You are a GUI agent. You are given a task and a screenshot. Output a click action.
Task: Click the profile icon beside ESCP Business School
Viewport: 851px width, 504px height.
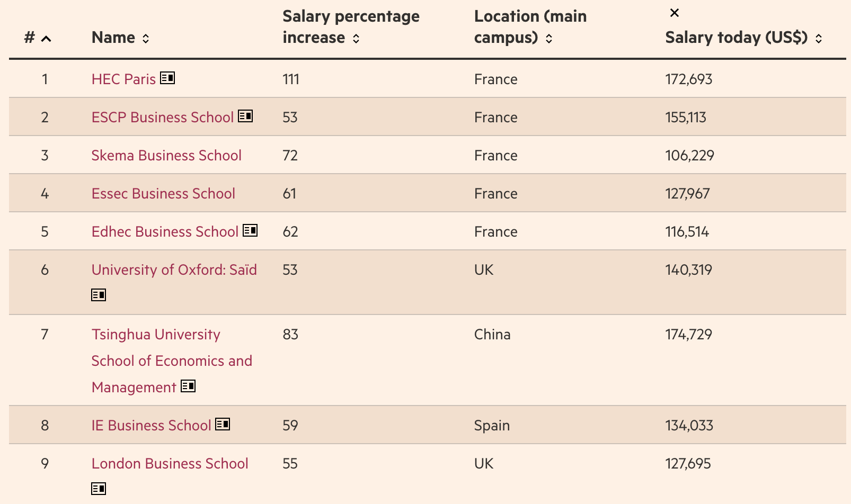pos(245,116)
